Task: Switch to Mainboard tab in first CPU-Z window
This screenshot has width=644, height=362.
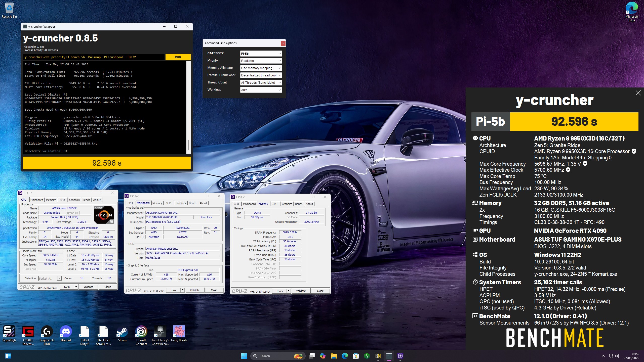Action: pos(37,200)
